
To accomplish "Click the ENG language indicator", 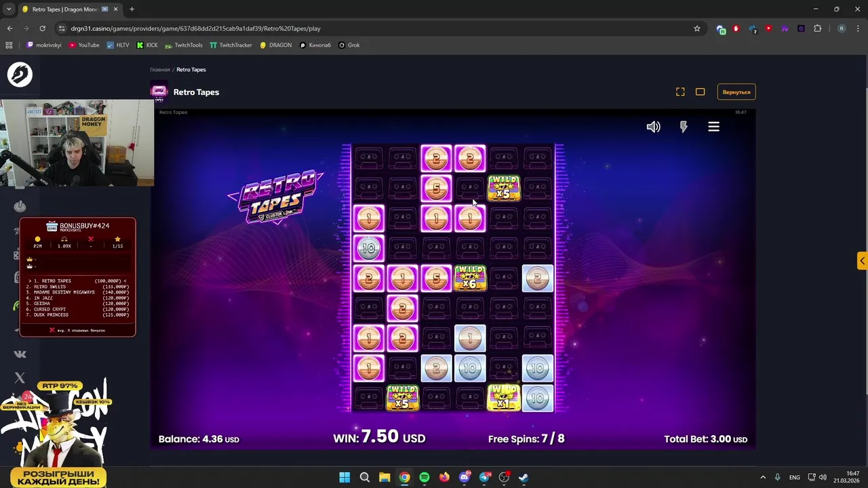I will [794, 477].
